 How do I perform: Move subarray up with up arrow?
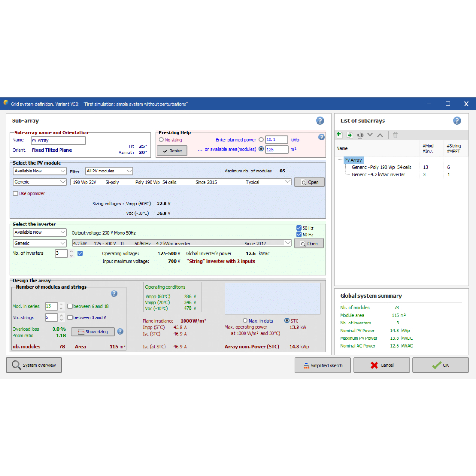pos(380,135)
